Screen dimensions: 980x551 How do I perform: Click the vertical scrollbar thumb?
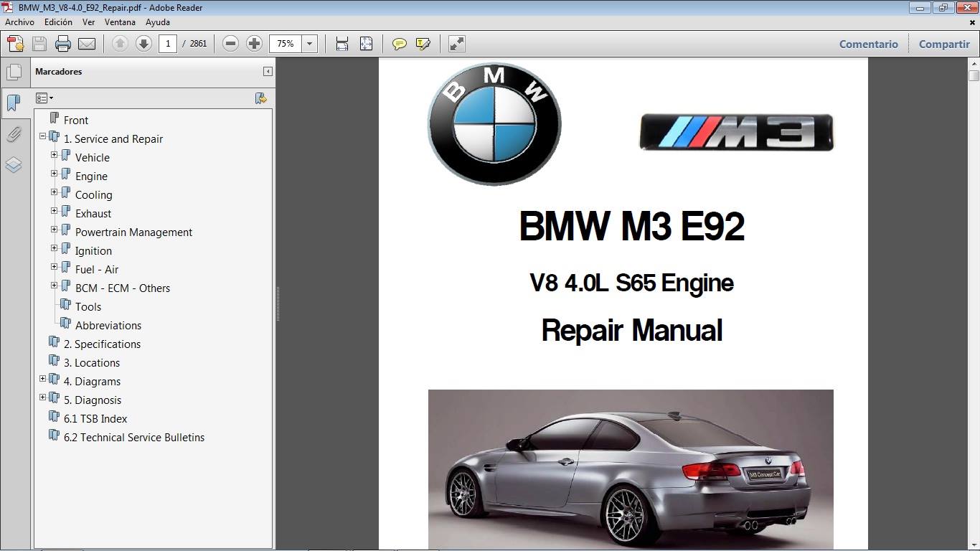point(974,75)
